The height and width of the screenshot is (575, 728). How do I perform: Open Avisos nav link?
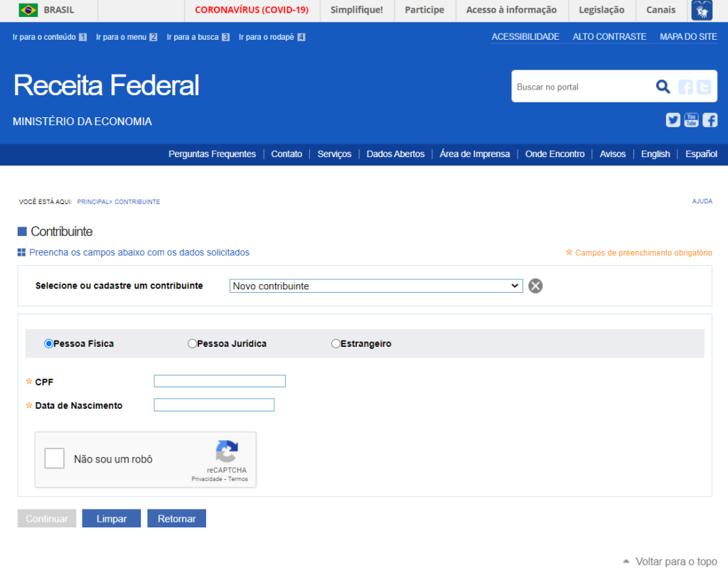pos(612,154)
